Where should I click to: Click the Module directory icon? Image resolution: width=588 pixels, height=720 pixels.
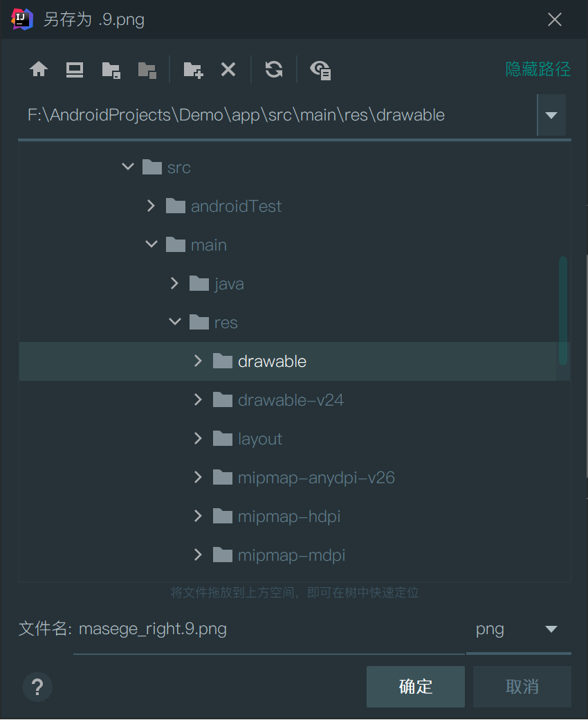coord(147,69)
